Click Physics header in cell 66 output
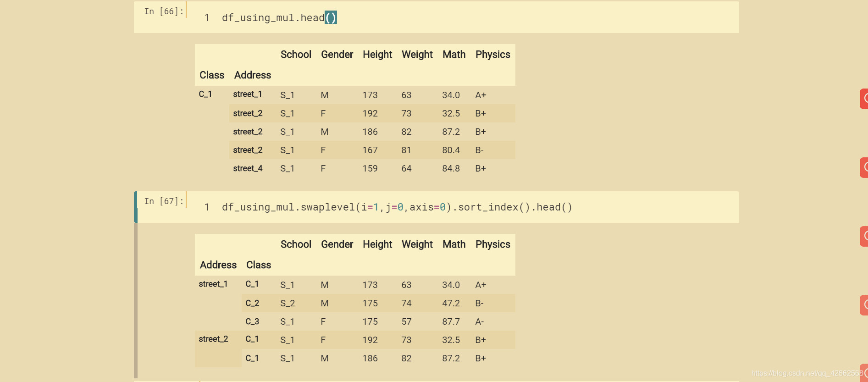Image resolution: width=868 pixels, height=382 pixels. tap(493, 55)
